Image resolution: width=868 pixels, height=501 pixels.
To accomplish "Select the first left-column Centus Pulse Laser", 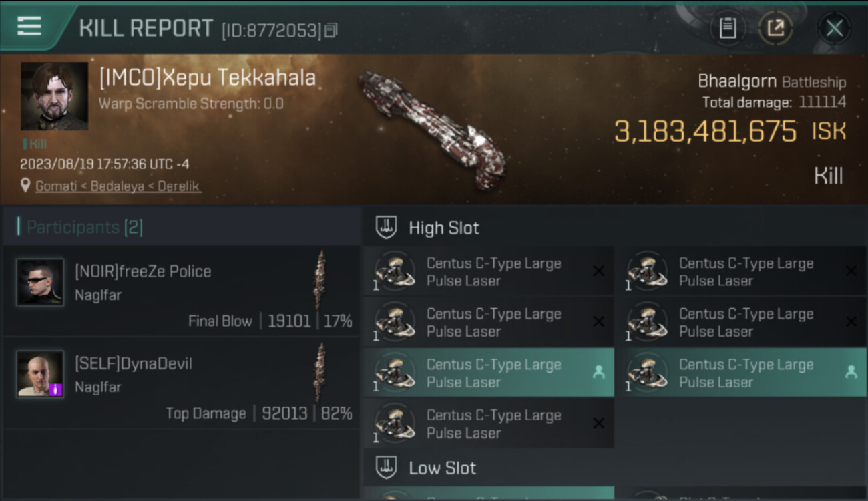I will 487,272.
